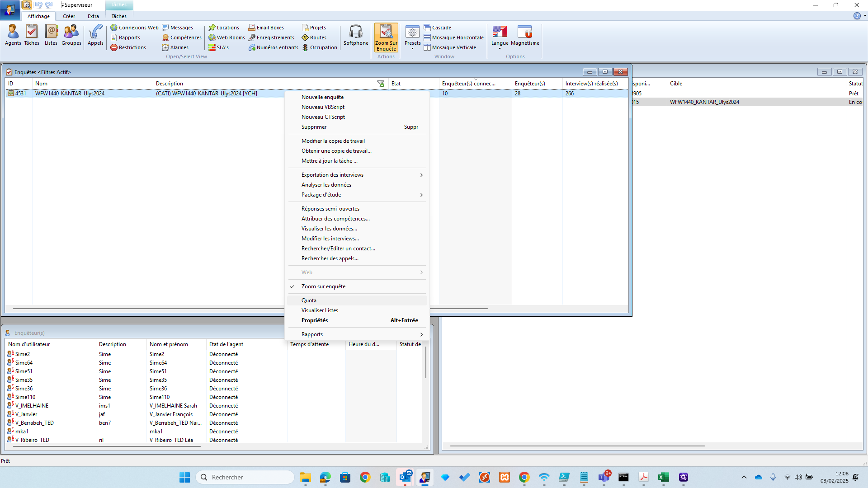868x488 pixels.
Task: Click Enquêtes horizontal scrollbar
Action: pyautogui.click(x=250, y=309)
